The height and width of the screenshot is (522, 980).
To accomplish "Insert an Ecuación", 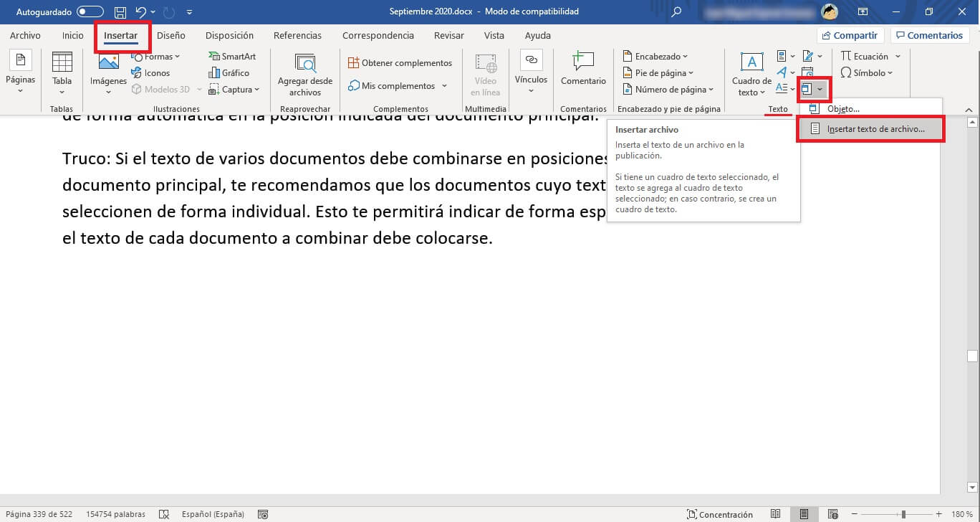I will pyautogui.click(x=865, y=56).
